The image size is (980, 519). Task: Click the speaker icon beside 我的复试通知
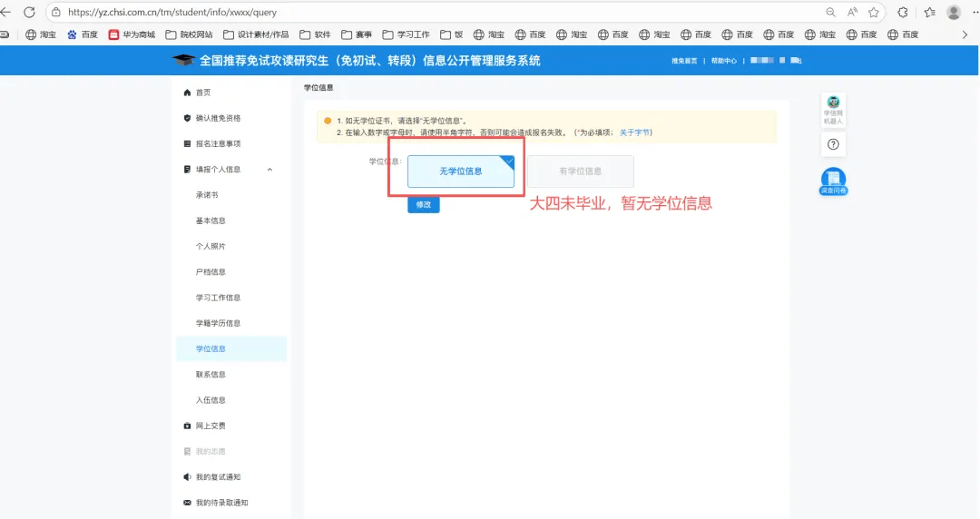click(187, 477)
